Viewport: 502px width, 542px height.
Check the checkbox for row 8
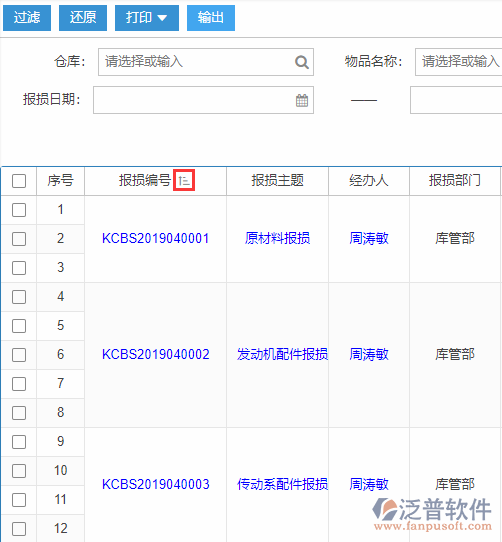[x=19, y=413]
